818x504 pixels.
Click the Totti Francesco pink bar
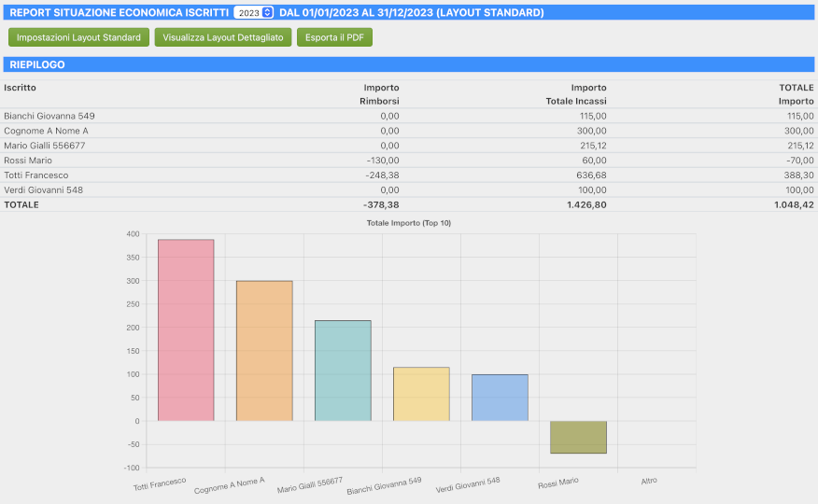pyautogui.click(x=186, y=330)
